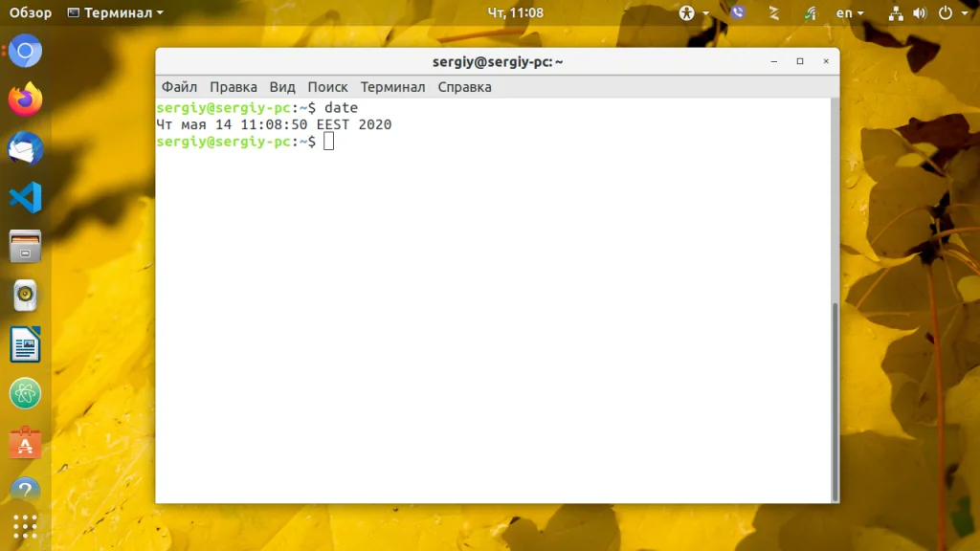Screen dimensions: 980x551
Task: Open the Files manager from dock
Action: click(25, 246)
